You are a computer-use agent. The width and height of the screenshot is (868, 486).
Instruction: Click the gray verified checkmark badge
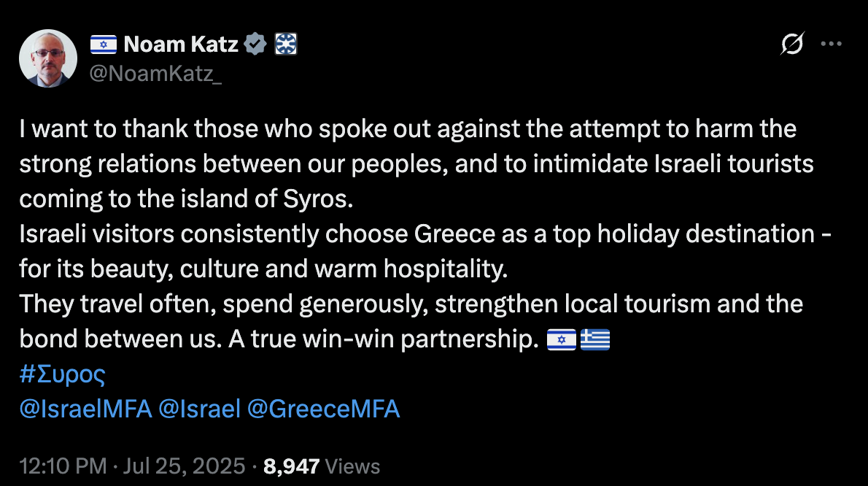(x=255, y=45)
